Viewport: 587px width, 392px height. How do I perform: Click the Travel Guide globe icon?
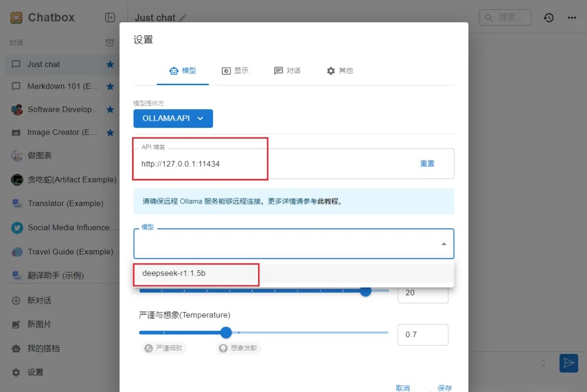coord(17,252)
